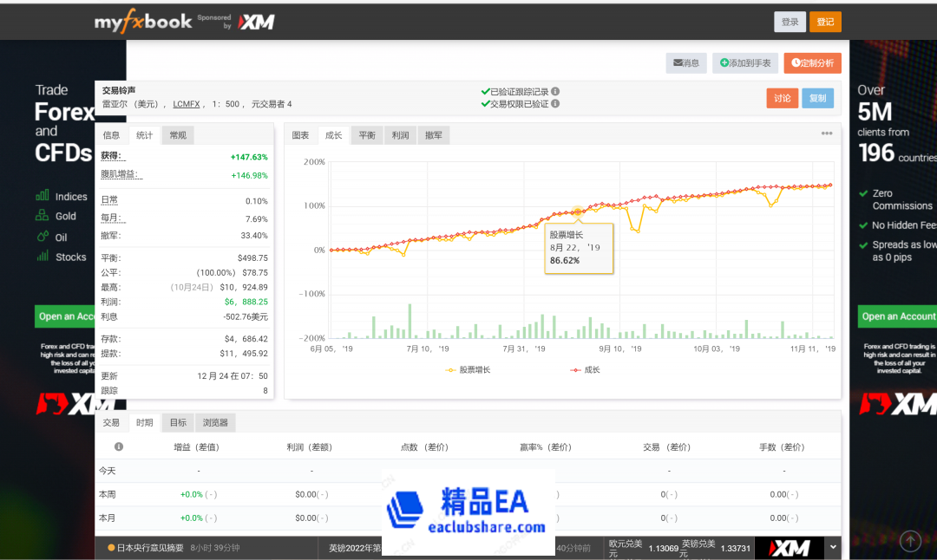937x560 pixels.
Task: Click the 添加到手表 button
Action: click(745, 63)
